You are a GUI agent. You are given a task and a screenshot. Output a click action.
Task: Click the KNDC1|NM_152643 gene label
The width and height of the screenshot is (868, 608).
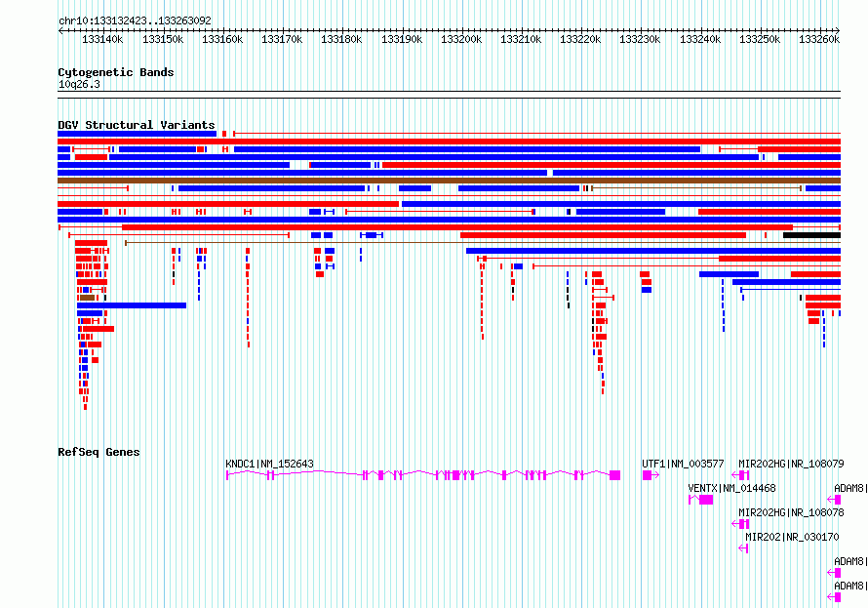pyautogui.click(x=269, y=464)
